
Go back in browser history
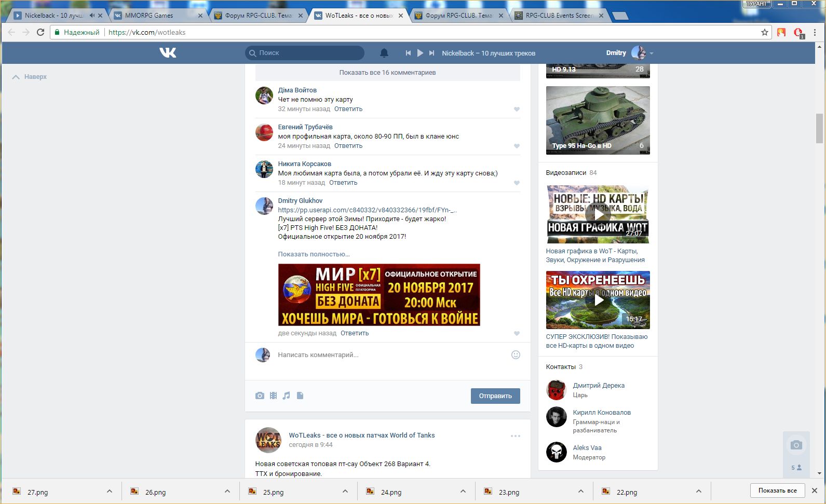(x=11, y=32)
